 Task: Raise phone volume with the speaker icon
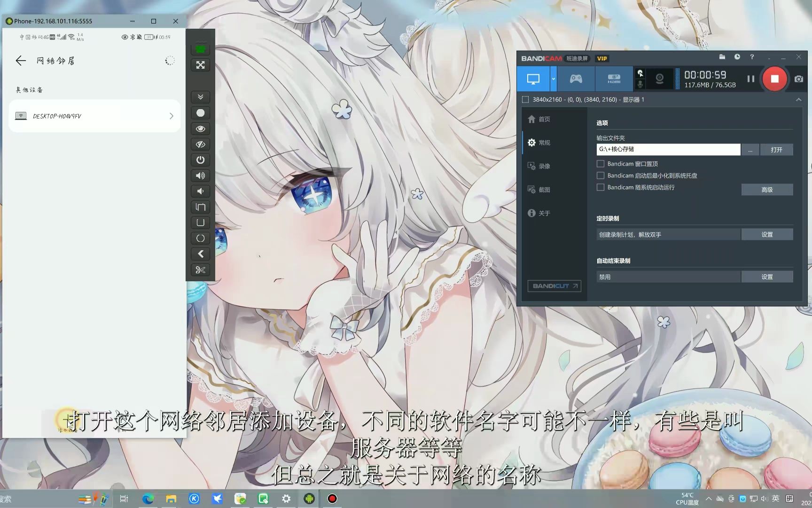[200, 175]
